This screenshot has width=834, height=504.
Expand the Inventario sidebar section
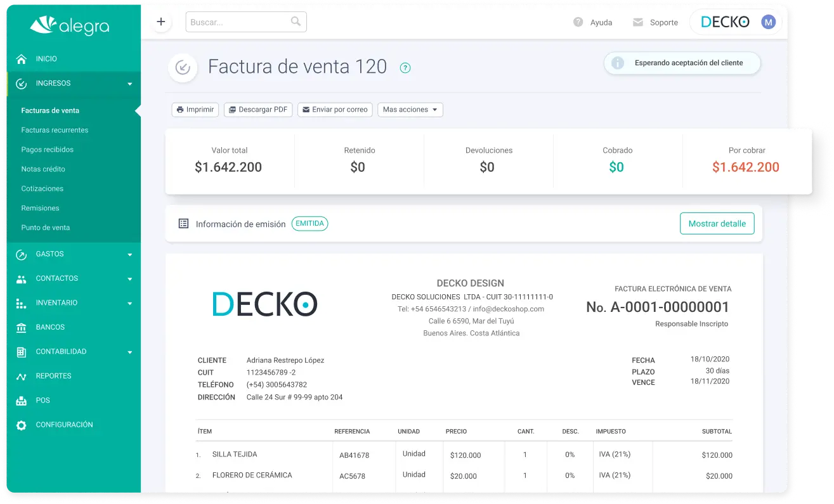click(129, 303)
